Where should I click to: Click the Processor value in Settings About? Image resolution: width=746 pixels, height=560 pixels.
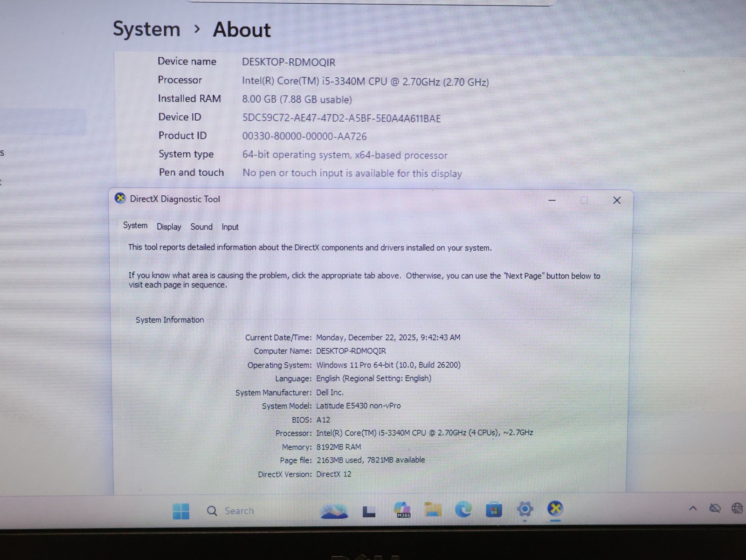coord(366,82)
